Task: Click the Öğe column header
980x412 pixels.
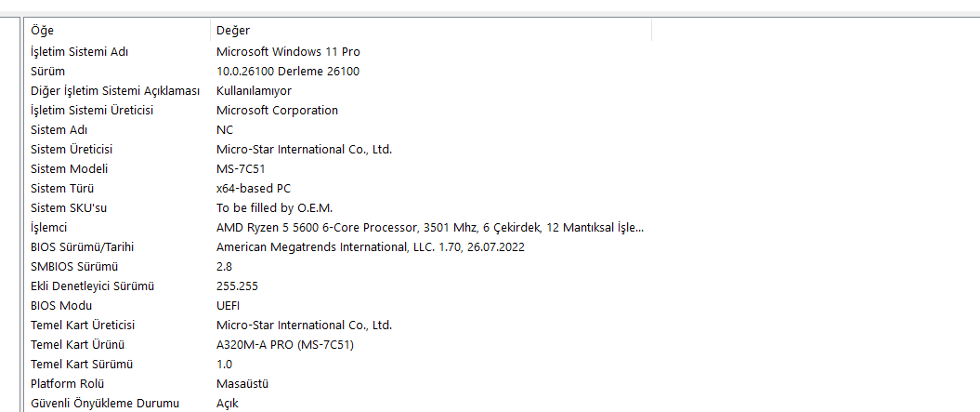Action: [43, 31]
